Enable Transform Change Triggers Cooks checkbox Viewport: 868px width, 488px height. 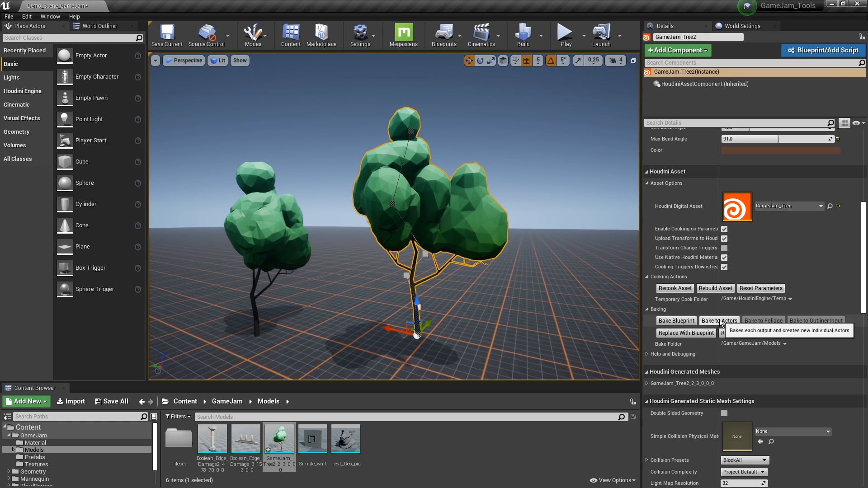tap(724, 248)
